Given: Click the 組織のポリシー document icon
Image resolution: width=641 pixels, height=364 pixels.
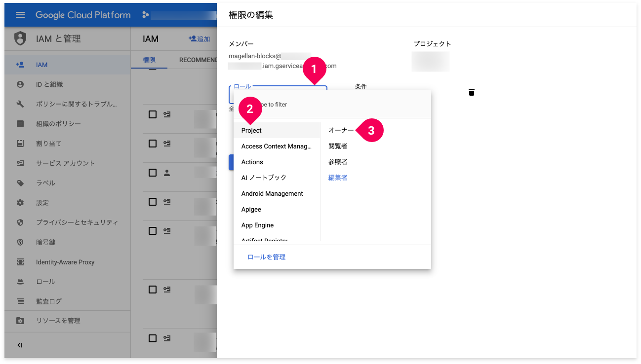Looking at the screenshot, I should (20, 124).
